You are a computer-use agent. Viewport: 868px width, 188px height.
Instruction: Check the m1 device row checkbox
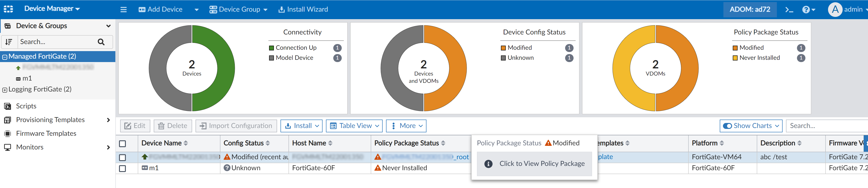click(123, 168)
